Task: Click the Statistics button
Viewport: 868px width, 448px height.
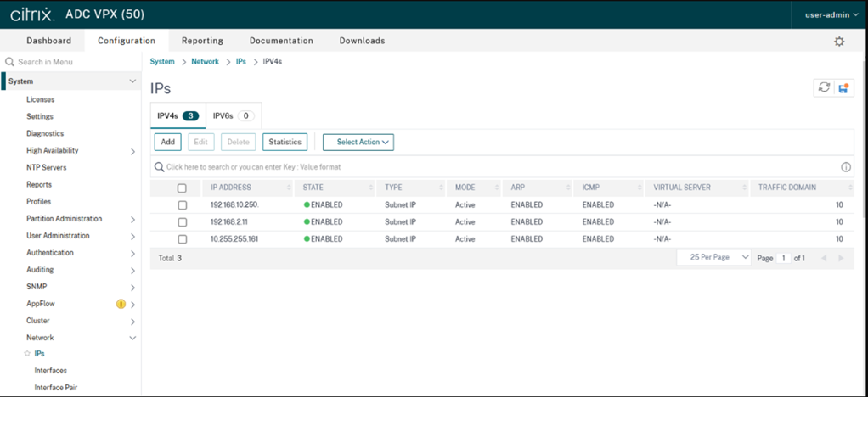Action: (285, 143)
